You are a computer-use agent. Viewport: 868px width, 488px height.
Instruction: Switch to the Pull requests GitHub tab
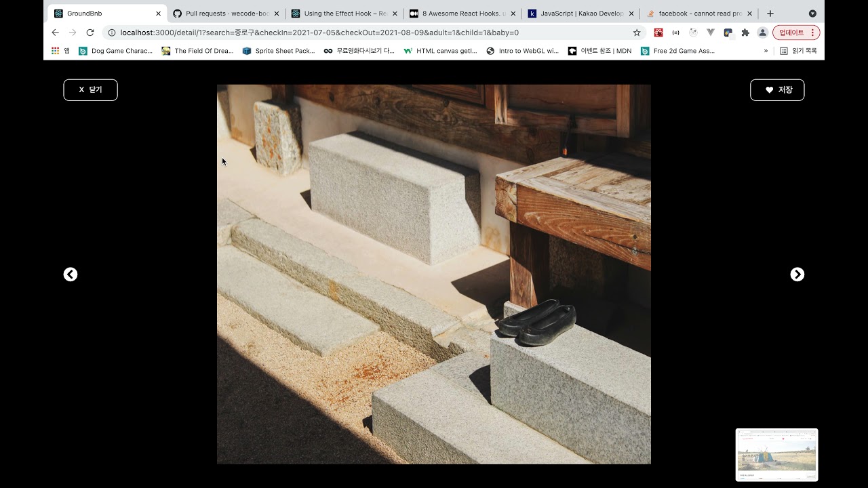coord(224,14)
